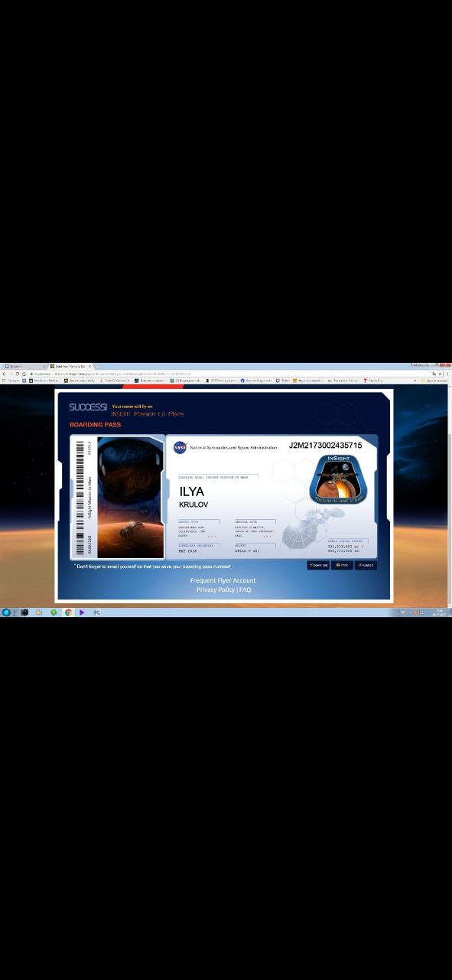452x980 pixels.
Task: Click the surname KRULOV on the boarding pass
Action: click(x=193, y=505)
